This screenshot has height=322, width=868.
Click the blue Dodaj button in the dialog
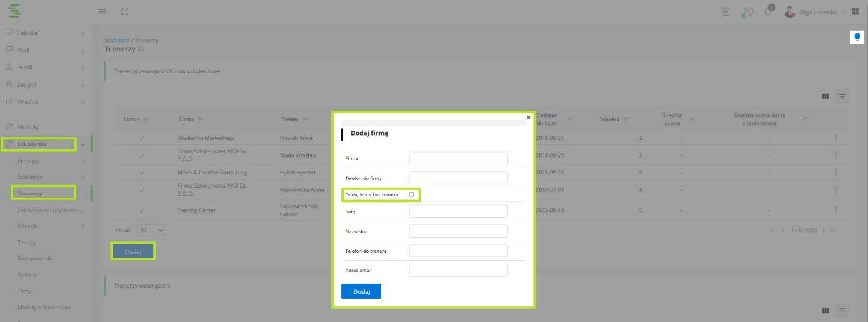pyautogui.click(x=361, y=291)
